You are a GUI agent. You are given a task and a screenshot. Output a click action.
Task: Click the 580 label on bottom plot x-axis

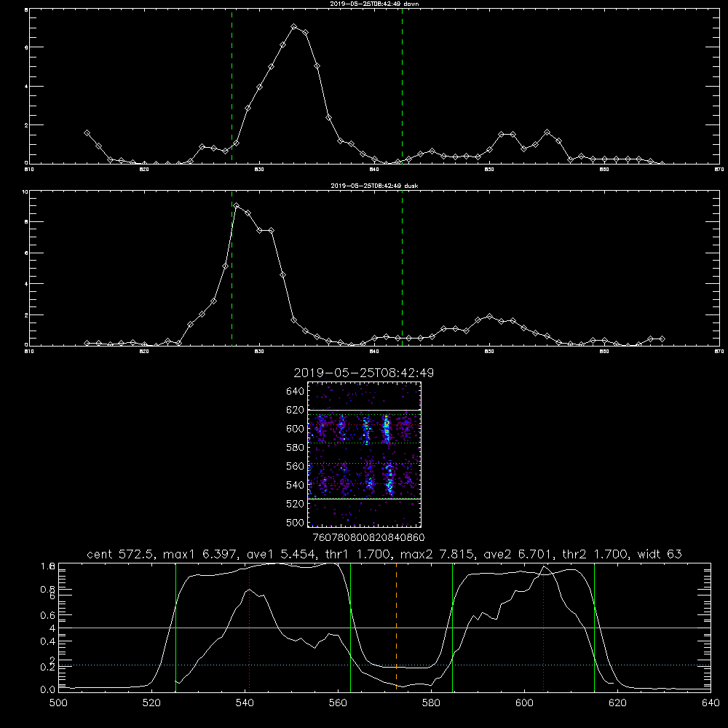pos(431,703)
